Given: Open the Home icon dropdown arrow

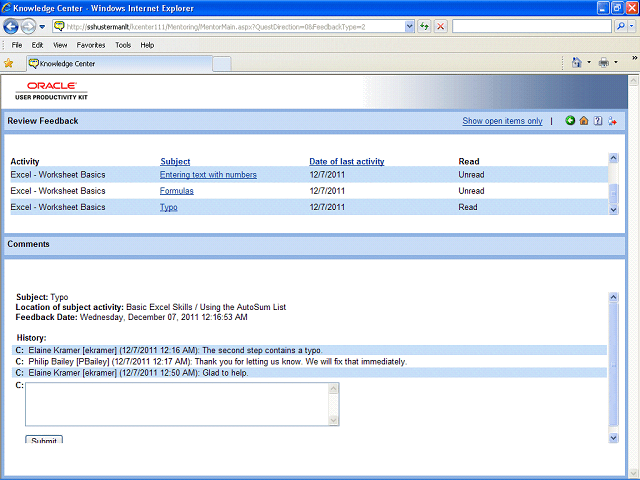Looking at the screenshot, I should (x=589, y=62).
